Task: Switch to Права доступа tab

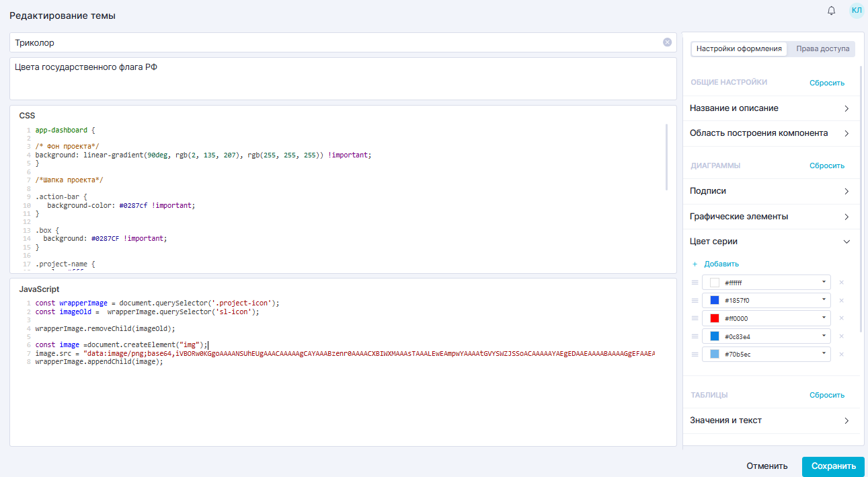Action: coord(822,48)
